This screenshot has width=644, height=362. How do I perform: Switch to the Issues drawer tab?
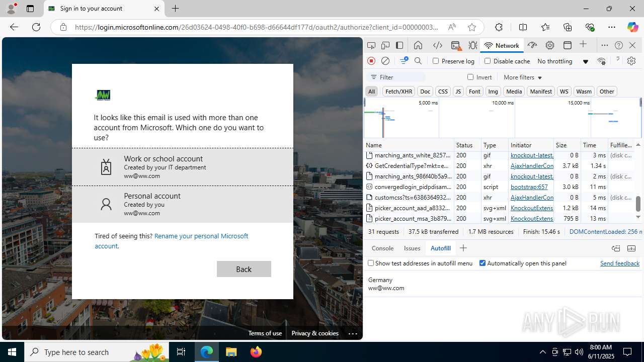412,248
